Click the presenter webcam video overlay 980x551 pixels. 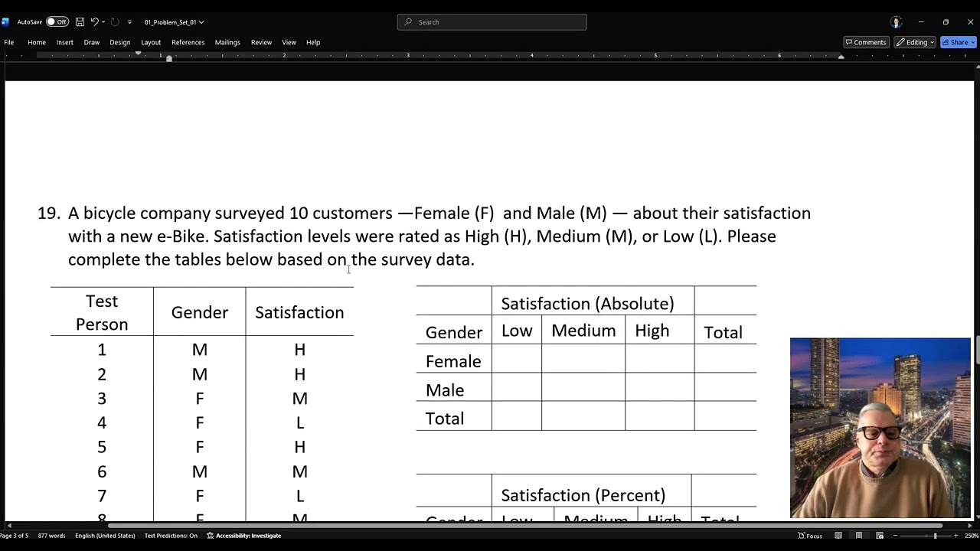coord(880,428)
